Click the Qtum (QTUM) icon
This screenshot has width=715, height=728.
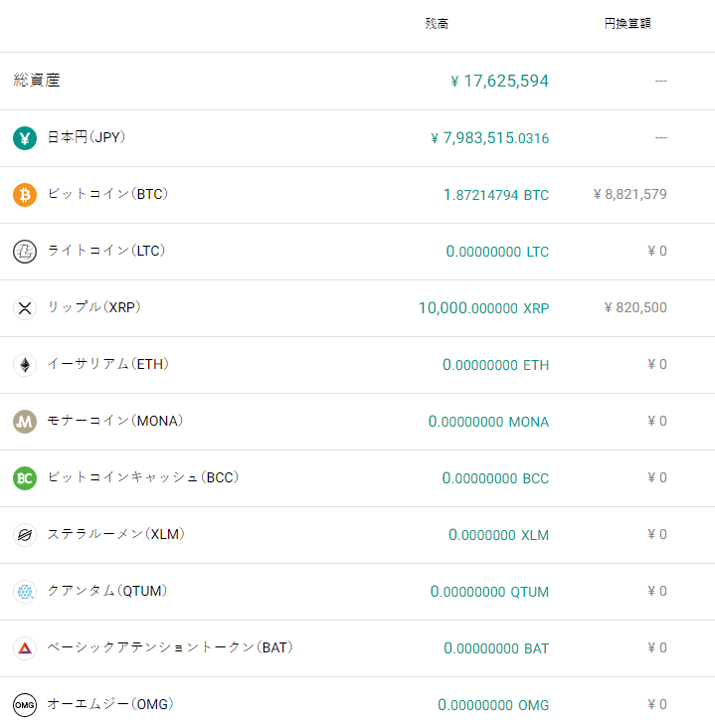pos(25,592)
